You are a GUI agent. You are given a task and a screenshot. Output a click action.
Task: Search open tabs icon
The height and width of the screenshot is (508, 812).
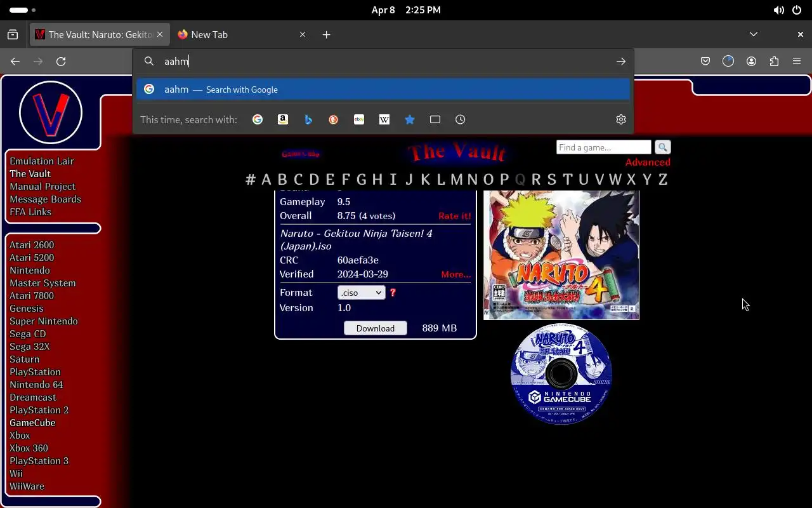pos(435,119)
